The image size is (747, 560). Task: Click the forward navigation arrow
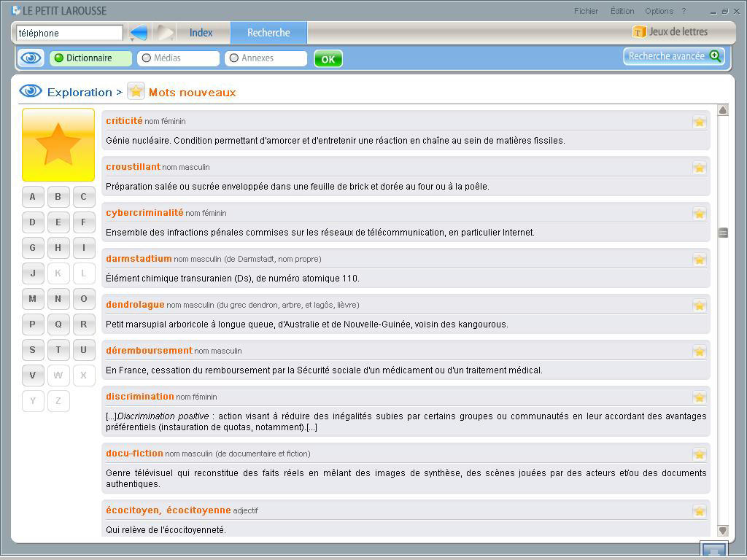[x=163, y=32]
